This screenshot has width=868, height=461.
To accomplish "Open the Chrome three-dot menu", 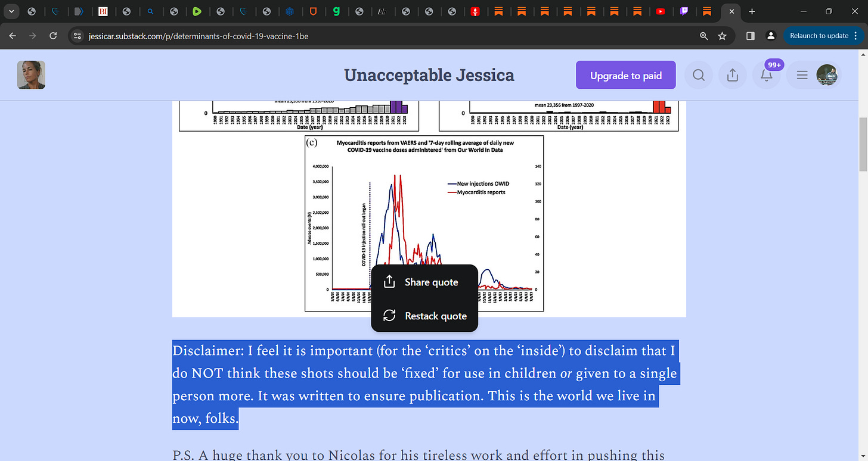I will click(x=855, y=36).
